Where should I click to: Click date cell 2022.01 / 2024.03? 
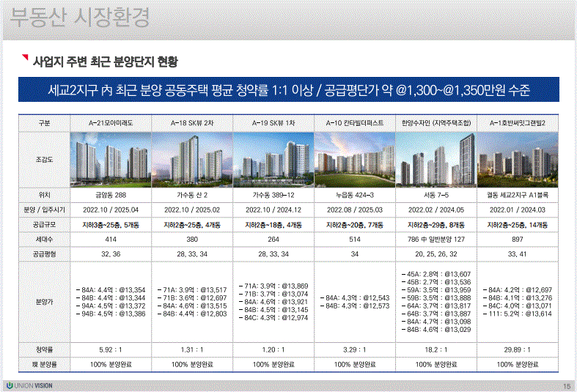[x=518, y=210]
